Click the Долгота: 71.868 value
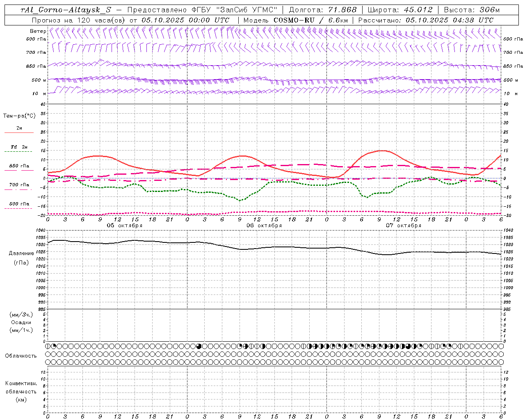This screenshot has width=525, height=420. pyautogui.click(x=323, y=10)
